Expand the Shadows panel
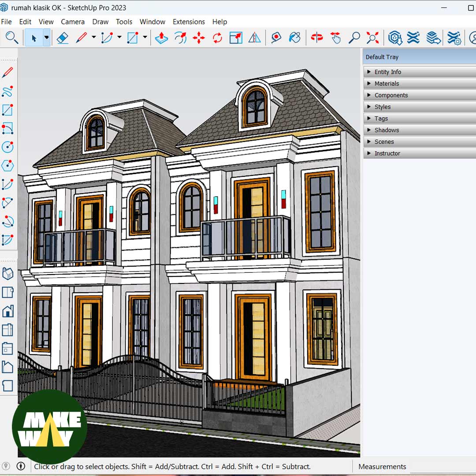Image resolution: width=476 pixels, height=476 pixels. coord(388,130)
